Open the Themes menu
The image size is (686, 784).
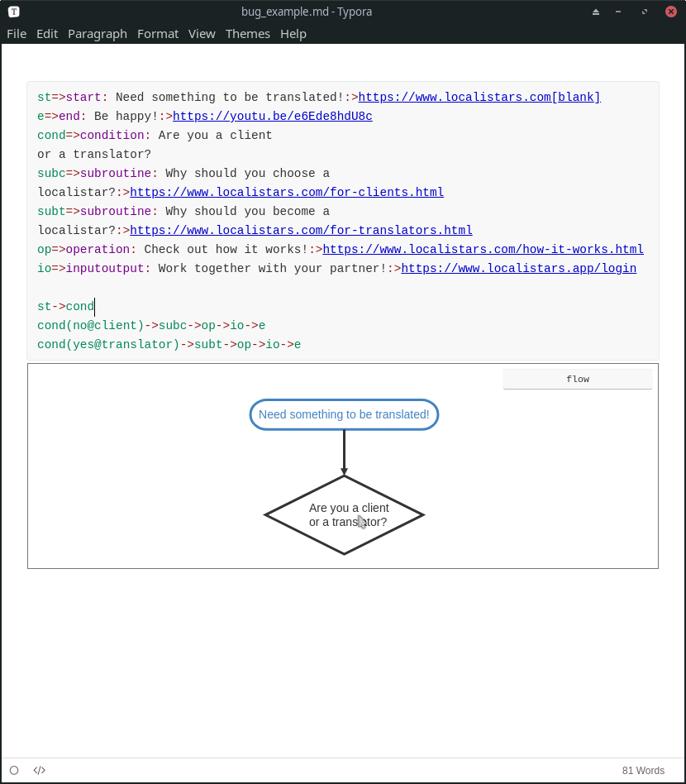point(248,34)
